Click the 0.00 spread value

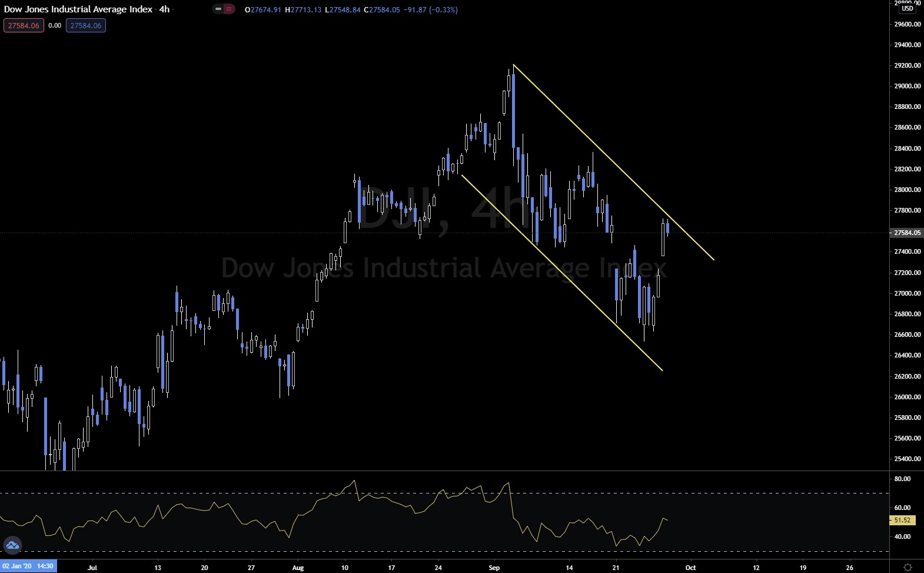pyautogui.click(x=55, y=25)
